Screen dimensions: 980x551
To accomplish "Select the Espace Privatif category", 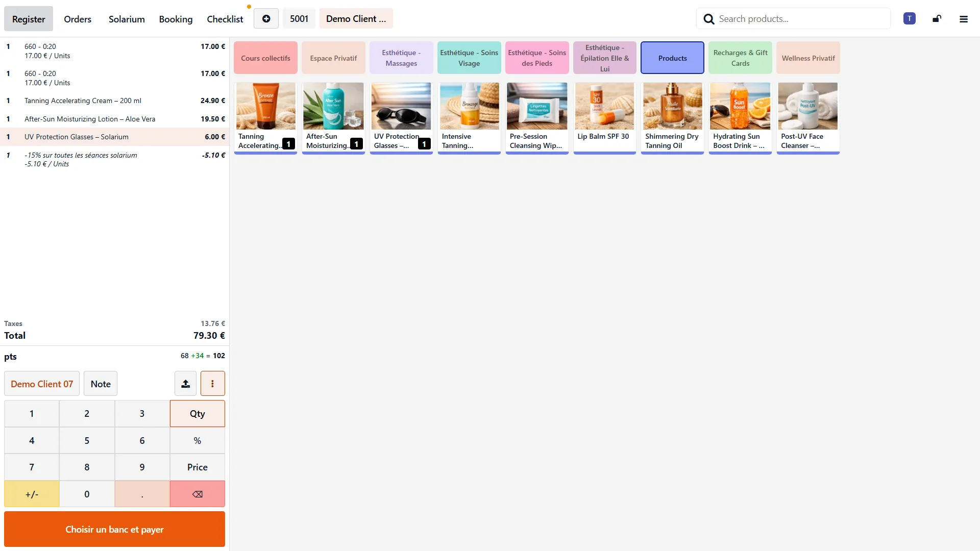I will tap(333, 58).
